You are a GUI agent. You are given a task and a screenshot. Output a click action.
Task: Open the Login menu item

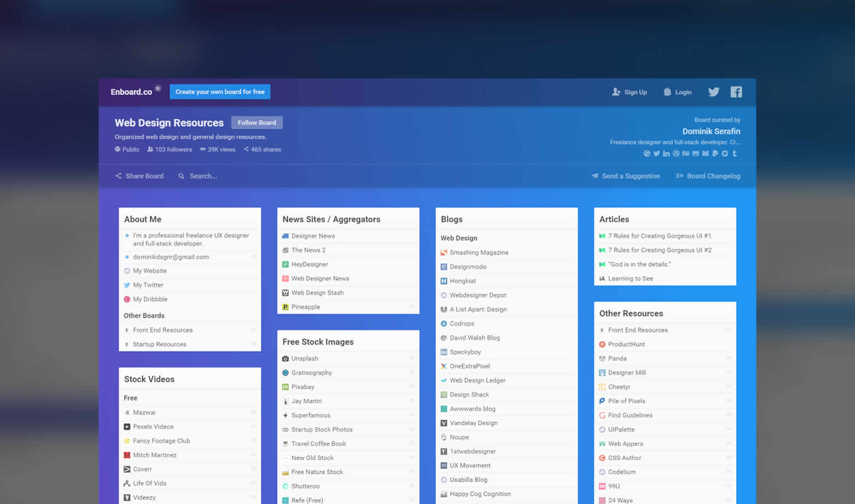click(x=677, y=92)
